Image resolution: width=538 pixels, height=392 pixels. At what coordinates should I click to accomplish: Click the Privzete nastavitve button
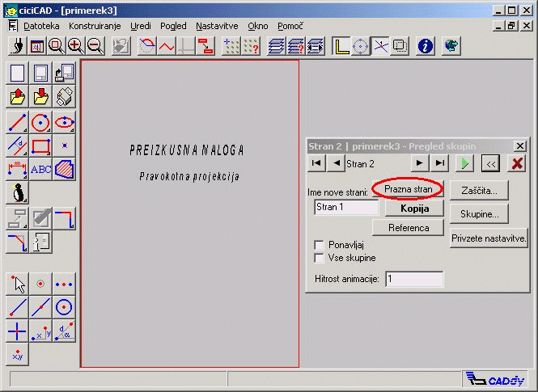pyautogui.click(x=489, y=238)
